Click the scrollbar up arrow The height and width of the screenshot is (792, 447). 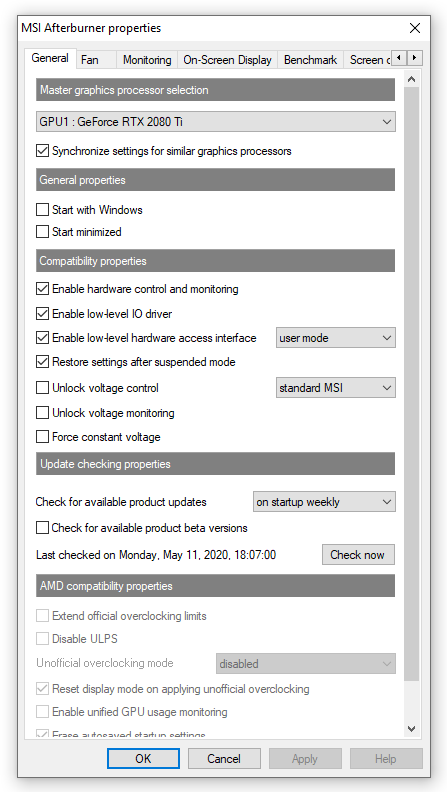click(x=411, y=79)
